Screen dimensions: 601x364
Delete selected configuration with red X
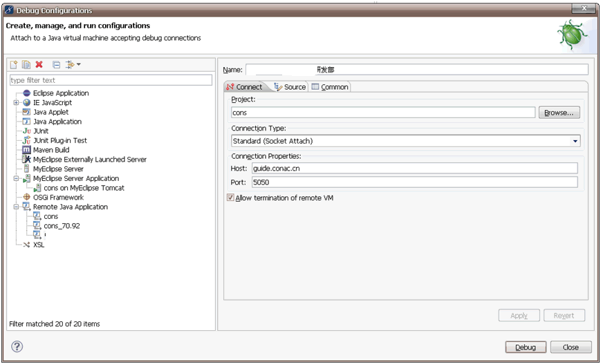(x=39, y=65)
